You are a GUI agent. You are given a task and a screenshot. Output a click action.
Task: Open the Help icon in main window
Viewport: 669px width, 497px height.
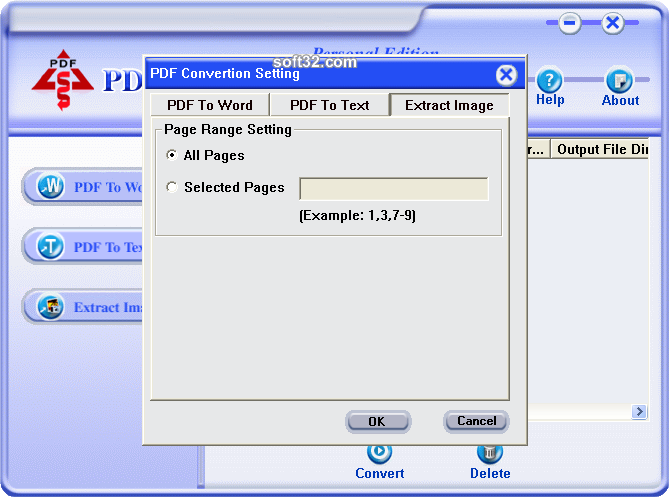coord(550,80)
